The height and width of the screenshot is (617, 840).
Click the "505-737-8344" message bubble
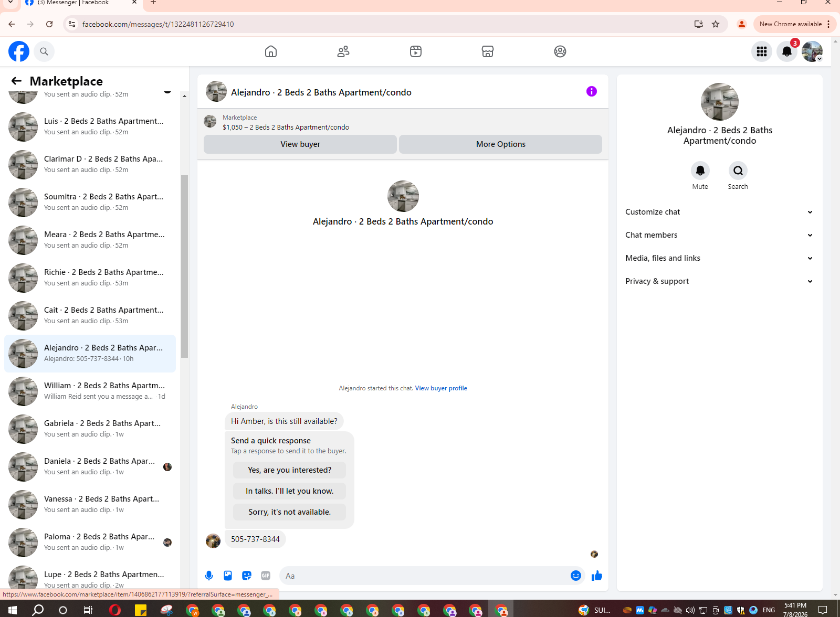tap(255, 539)
